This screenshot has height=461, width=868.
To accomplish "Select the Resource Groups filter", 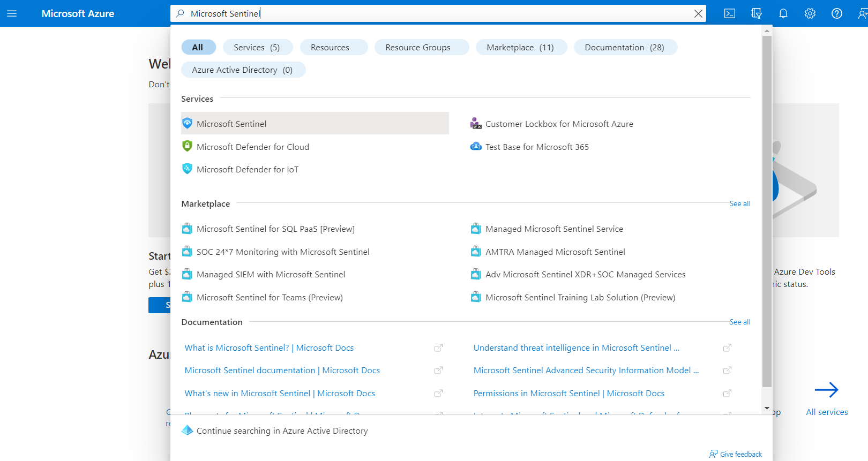I will coord(418,47).
